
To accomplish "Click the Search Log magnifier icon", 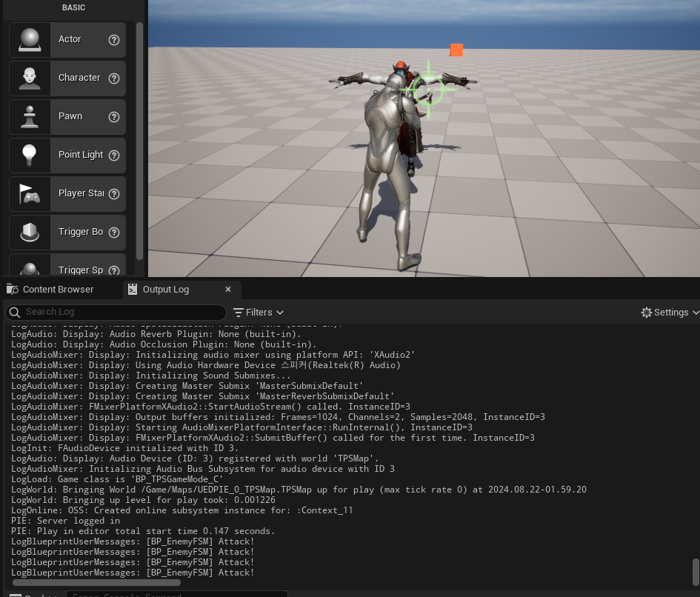I will (x=15, y=312).
